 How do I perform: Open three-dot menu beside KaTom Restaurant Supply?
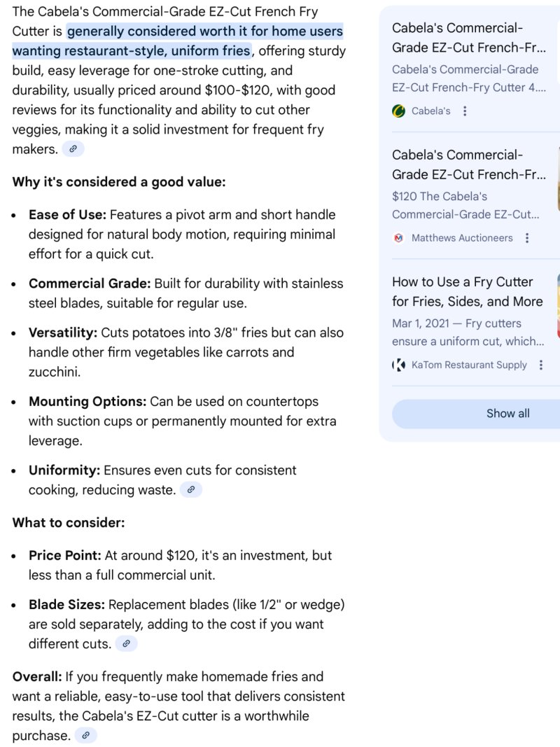[x=540, y=365]
